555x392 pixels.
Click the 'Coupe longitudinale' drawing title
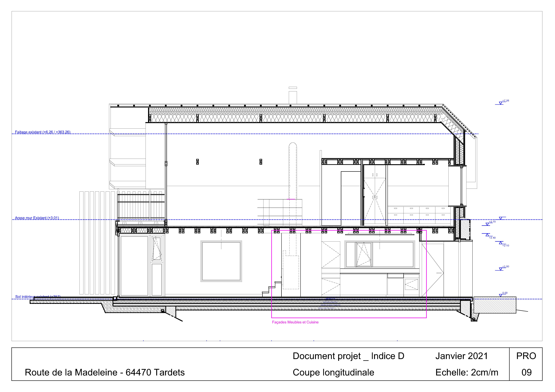tap(333, 372)
